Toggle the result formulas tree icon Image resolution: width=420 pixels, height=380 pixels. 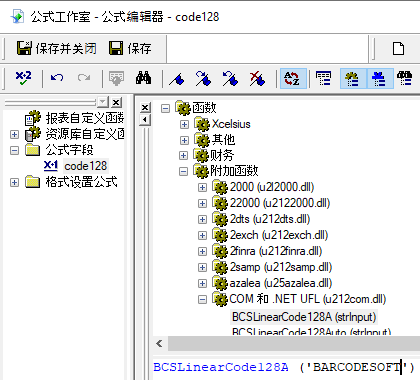click(405, 78)
